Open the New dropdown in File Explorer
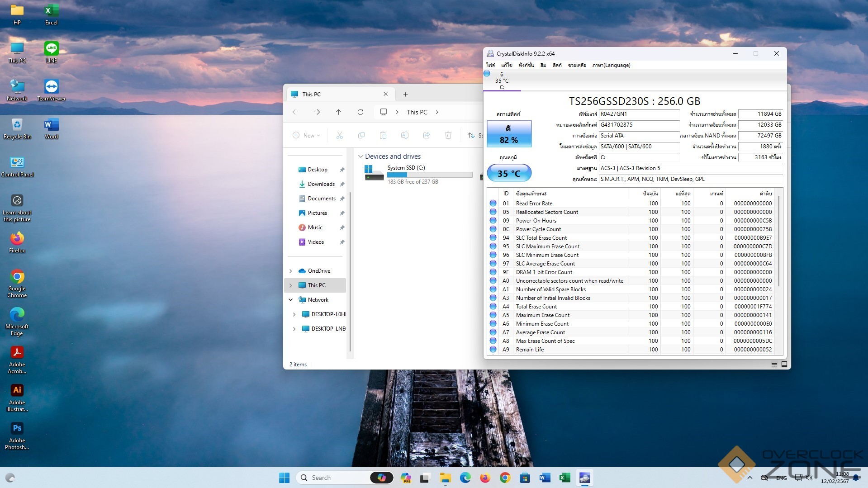Viewport: 868px width, 488px height. [x=307, y=135]
